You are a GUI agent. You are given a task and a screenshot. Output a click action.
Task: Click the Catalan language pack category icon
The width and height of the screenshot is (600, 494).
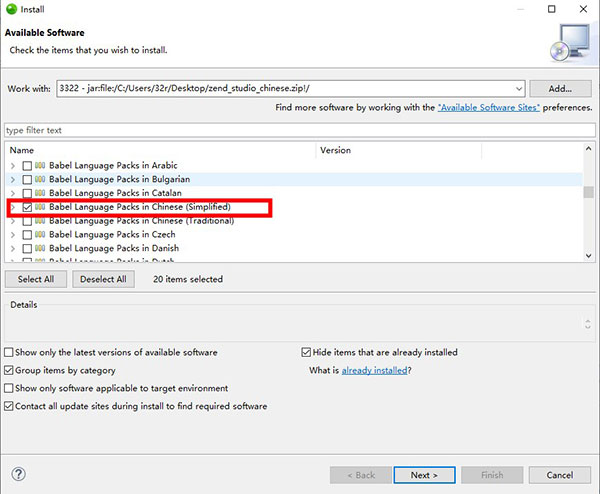tap(40, 193)
